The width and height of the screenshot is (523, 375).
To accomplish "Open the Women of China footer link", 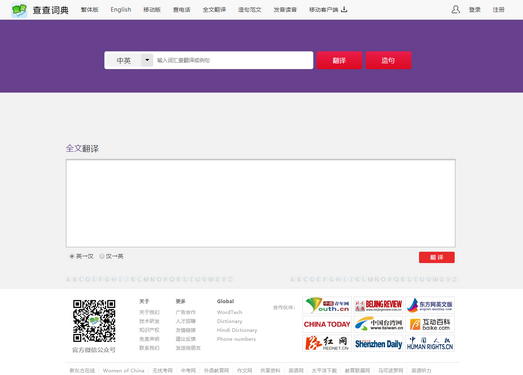I will pos(123,370).
